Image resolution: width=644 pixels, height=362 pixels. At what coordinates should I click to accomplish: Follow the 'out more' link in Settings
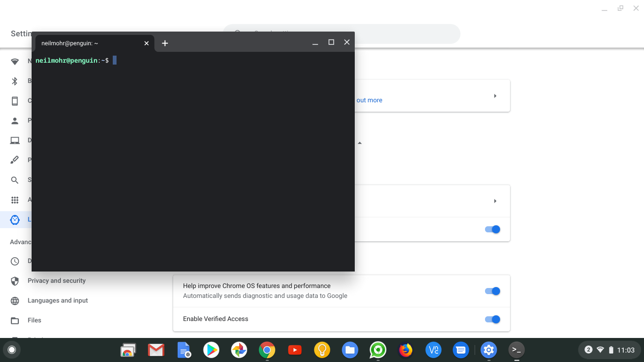[x=369, y=100]
